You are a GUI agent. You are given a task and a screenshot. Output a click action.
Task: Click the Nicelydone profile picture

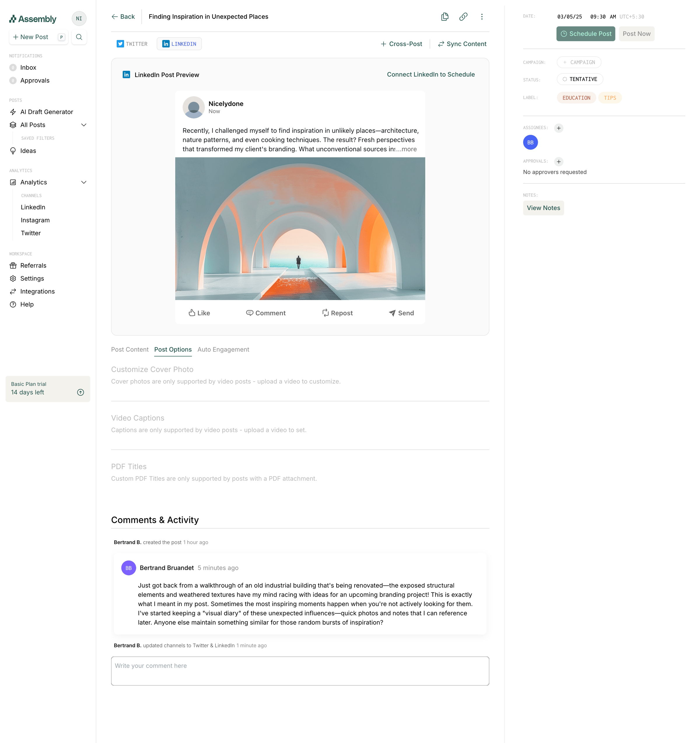(194, 107)
